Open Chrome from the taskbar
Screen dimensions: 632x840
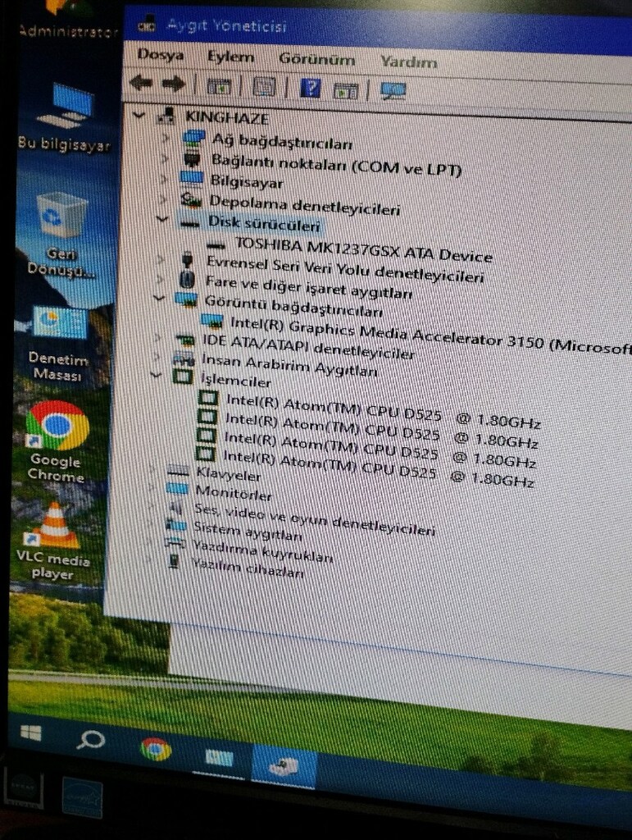[x=157, y=748]
